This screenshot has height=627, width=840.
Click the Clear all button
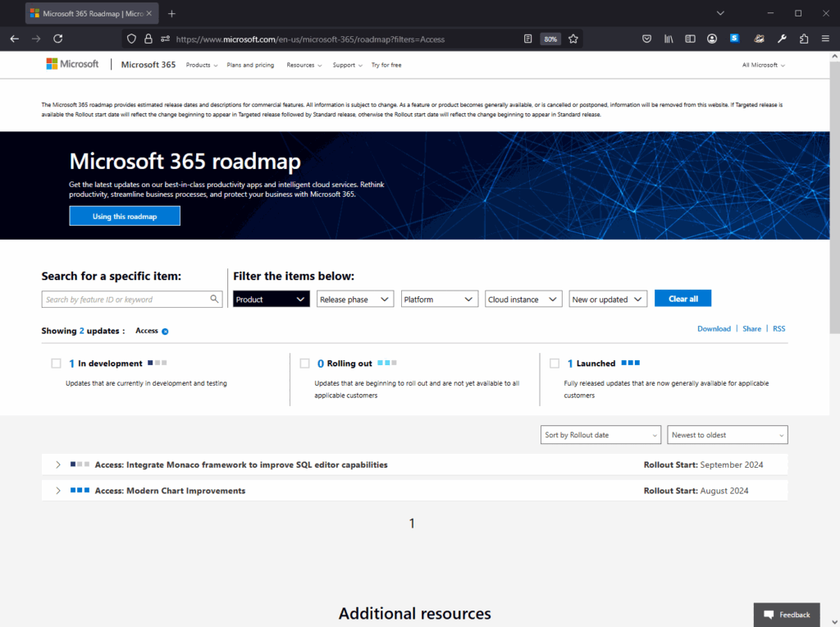pyautogui.click(x=683, y=299)
